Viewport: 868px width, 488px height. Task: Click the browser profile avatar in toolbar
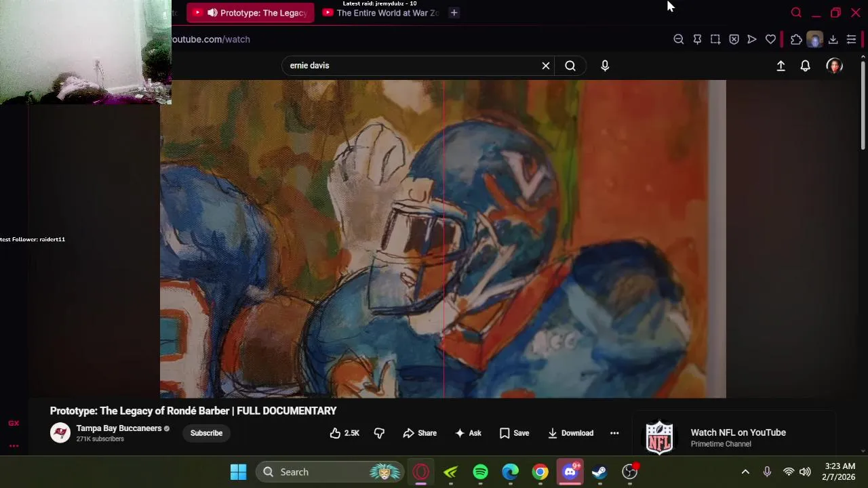point(814,39)
